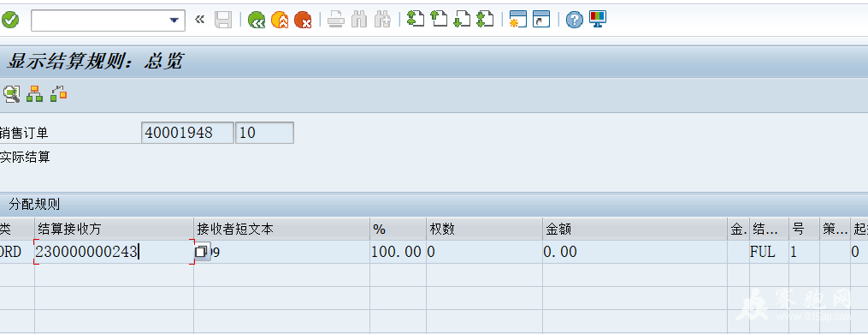Click the green checkmark Enter icon

point(9,21)
